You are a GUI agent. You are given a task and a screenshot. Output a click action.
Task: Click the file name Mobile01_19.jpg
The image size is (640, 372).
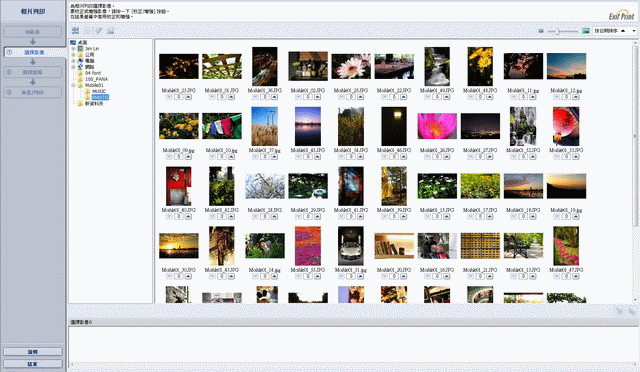click(x=566, y=210)
